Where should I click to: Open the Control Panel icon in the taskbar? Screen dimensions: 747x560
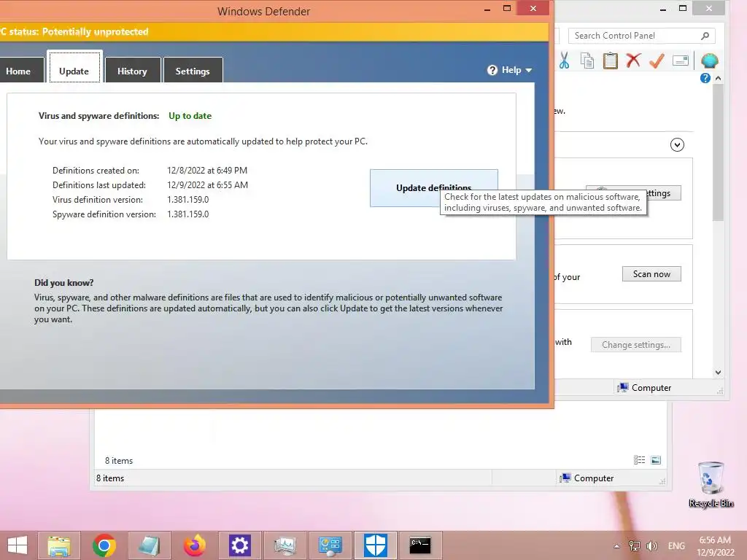pyautogui.click(x=330, y=545)
